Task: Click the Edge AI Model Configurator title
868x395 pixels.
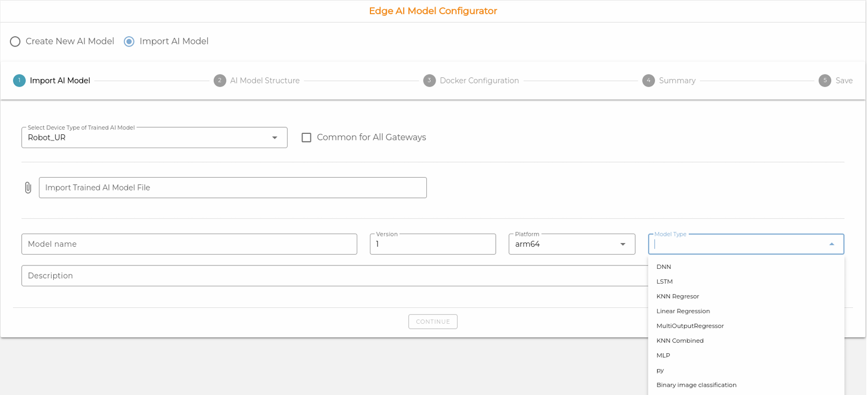Action: click(x=433, y=11)
